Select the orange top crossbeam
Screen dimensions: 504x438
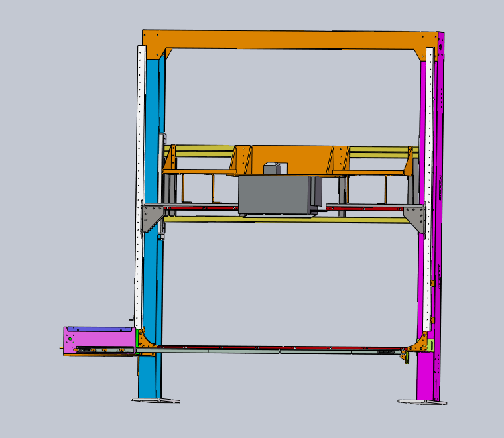pyautogui.click(x=292, y=40)
